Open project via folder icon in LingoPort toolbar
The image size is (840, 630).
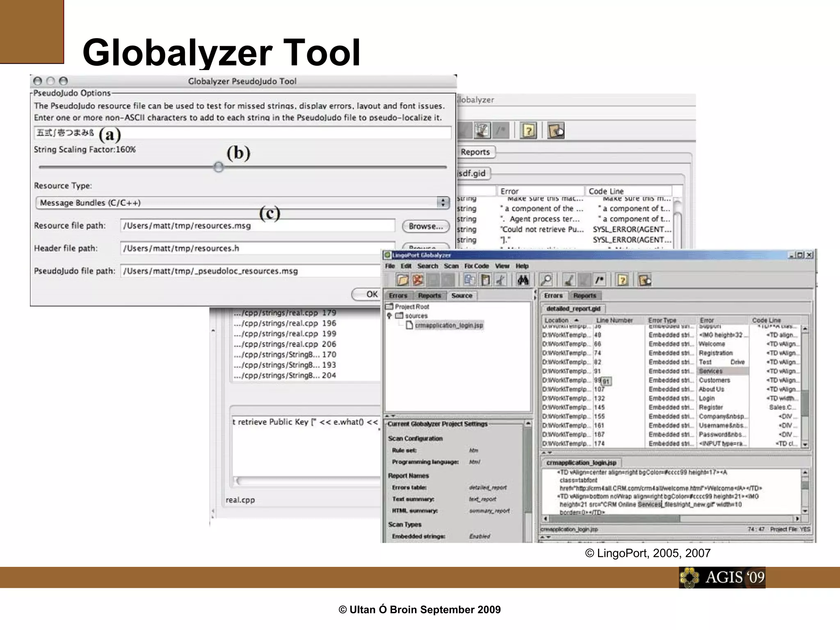[402, 280]
